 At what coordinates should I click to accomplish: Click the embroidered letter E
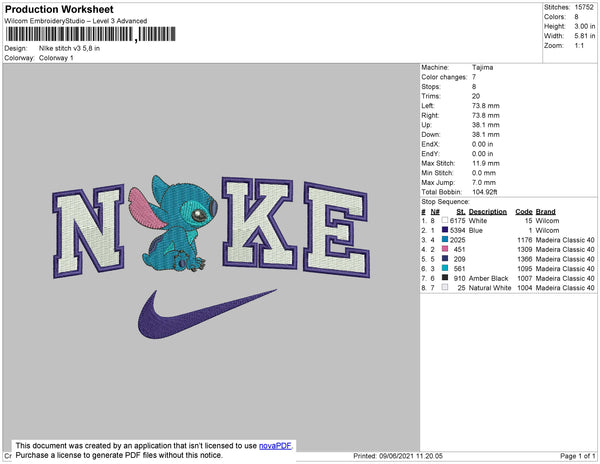click(x=337, y=230)
